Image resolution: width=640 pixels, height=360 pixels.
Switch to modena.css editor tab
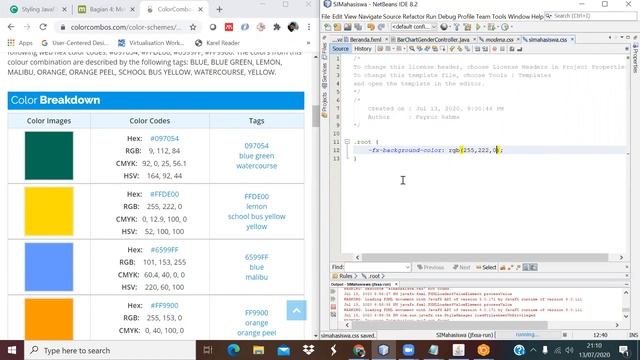tap(499, 40)
